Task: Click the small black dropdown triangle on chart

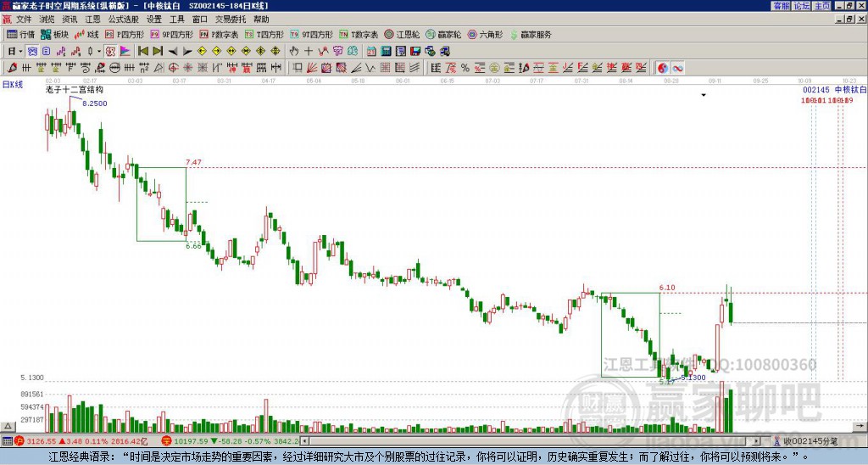Action: tap(703, 96)
